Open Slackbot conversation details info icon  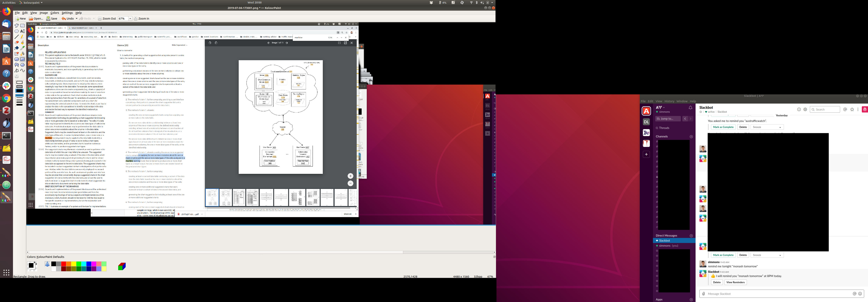[x=799, y=109]
